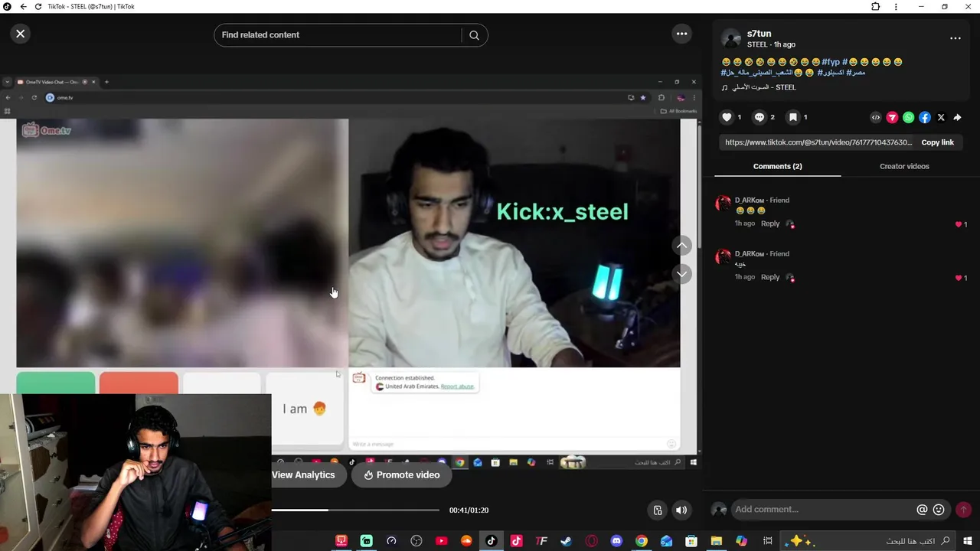The width and height of the screenshot is (980, 551).
Task: Click Promote video button
Action: (x=401, y=474)
